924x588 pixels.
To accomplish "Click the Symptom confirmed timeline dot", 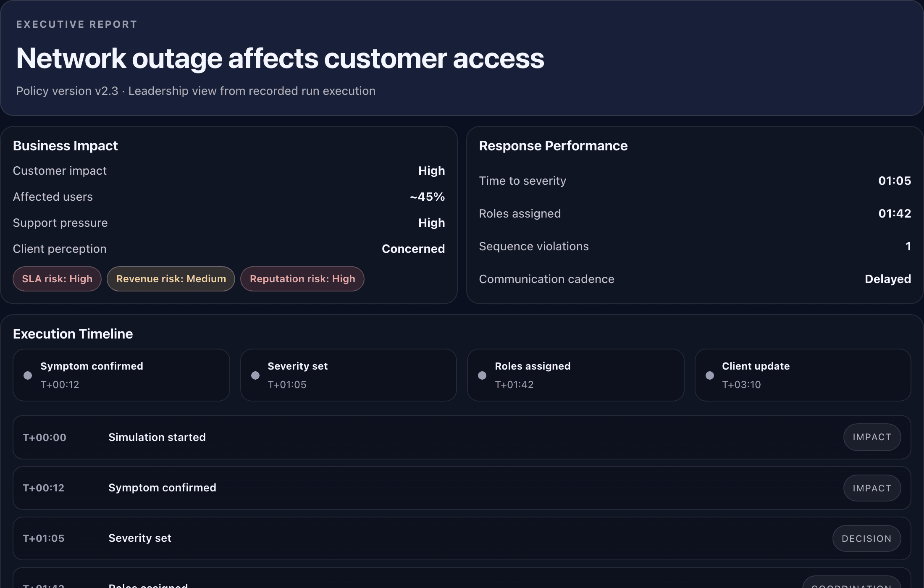I will click(28, 375).
